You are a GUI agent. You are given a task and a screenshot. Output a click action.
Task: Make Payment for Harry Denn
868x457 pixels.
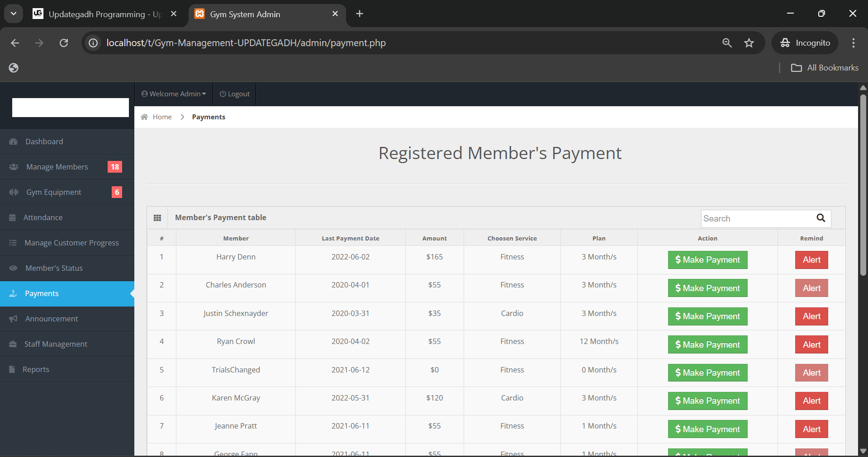point(707,260)
